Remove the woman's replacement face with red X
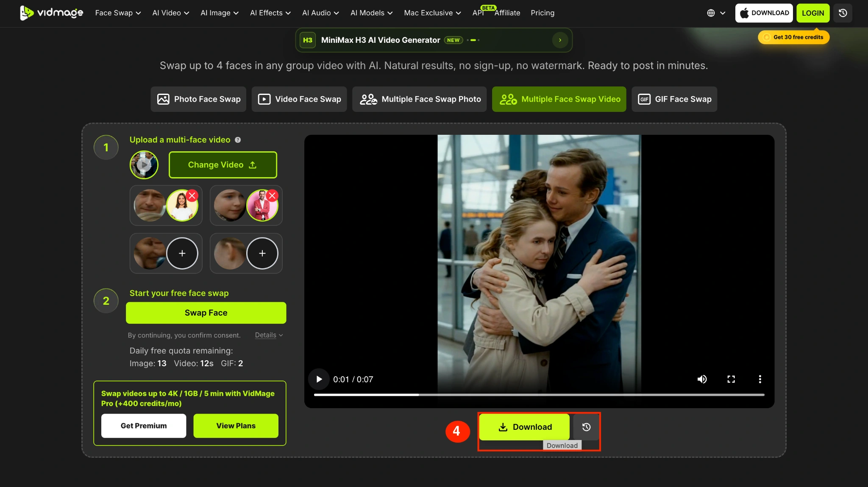This screenshot has height=487, width=868. (x=192, y=195)
